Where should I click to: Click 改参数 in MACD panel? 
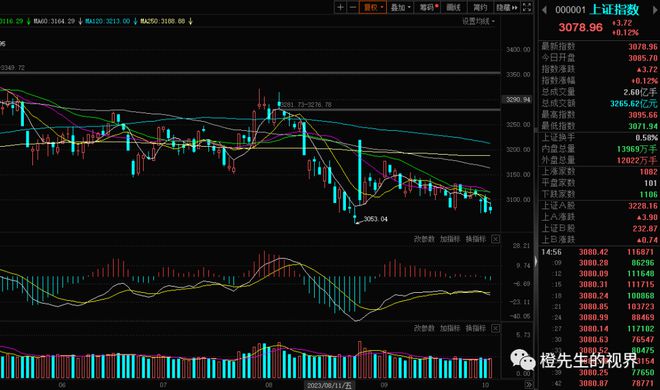point(424,239)
